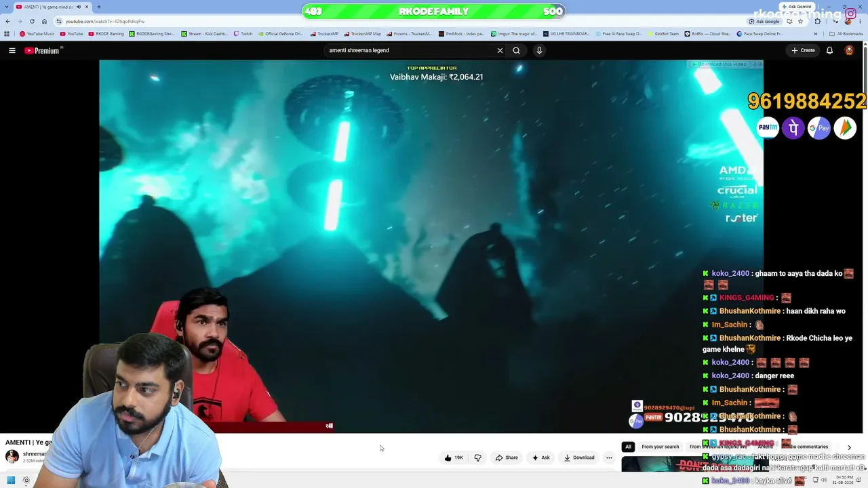Open the Ask Gemini button
This screenshot has width=868, height=488.
[x=796, y=7]
